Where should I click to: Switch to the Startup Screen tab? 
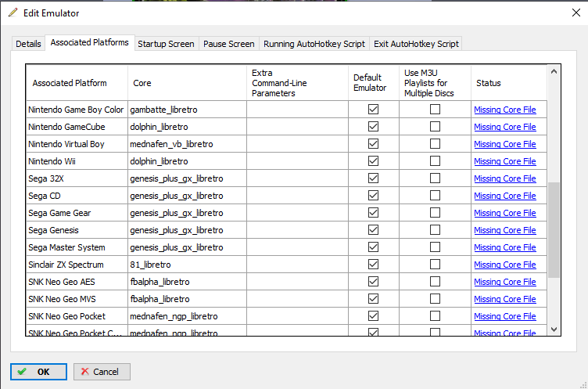point(166,44)
